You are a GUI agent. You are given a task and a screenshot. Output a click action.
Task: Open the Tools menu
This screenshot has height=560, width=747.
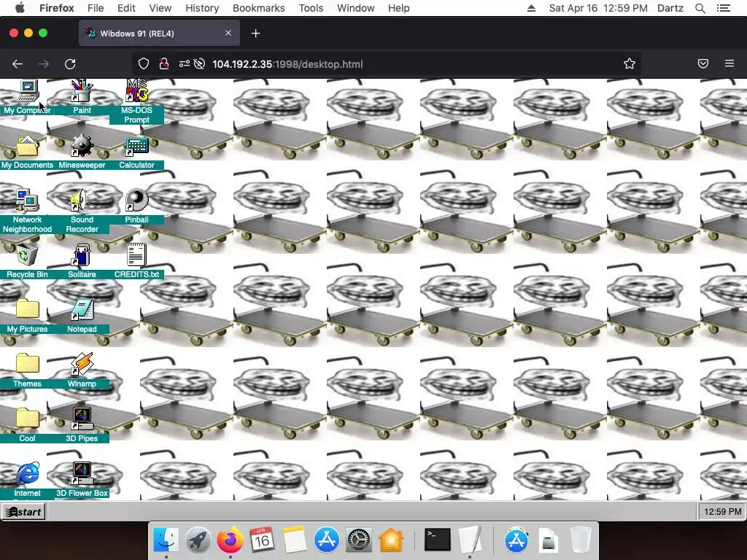pyautogui.click(x=311, y=8)
